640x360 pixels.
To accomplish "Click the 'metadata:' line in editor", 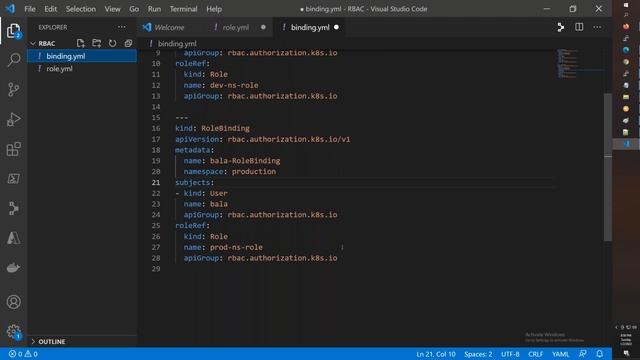I will pos(194,150).
